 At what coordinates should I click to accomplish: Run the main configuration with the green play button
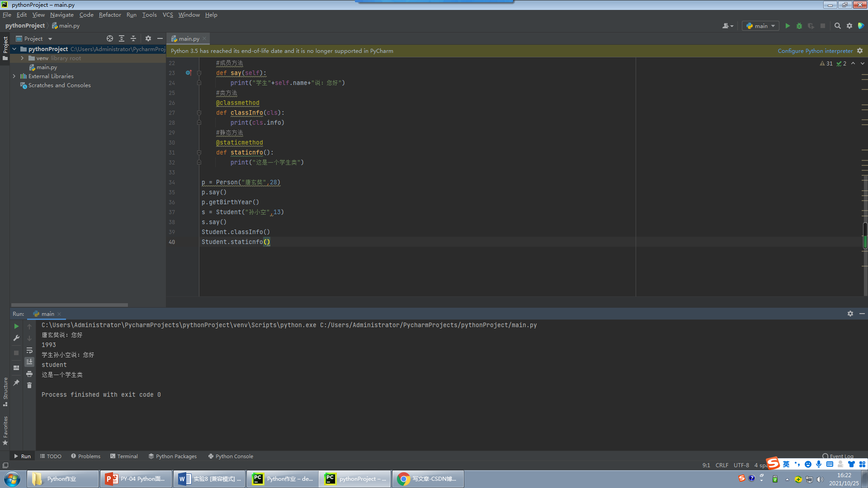pyautogui.click(x=788, y=26)
